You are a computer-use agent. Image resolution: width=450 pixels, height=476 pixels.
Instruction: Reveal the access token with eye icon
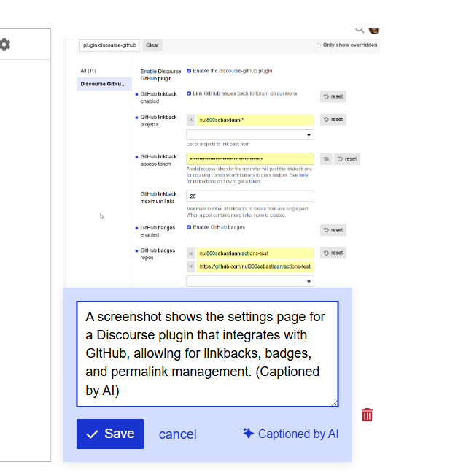(x=326, y=158)
